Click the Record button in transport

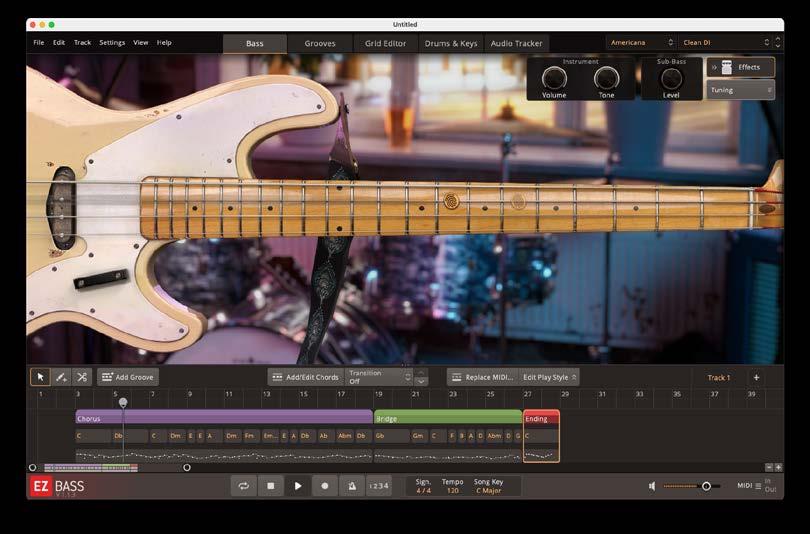pos(324,486)
